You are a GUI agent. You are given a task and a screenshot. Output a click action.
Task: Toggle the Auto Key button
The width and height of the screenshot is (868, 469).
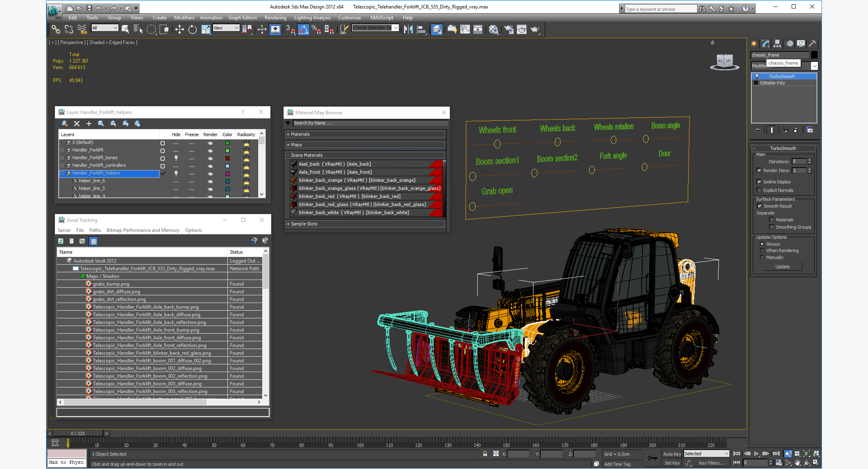pos(672,454)
